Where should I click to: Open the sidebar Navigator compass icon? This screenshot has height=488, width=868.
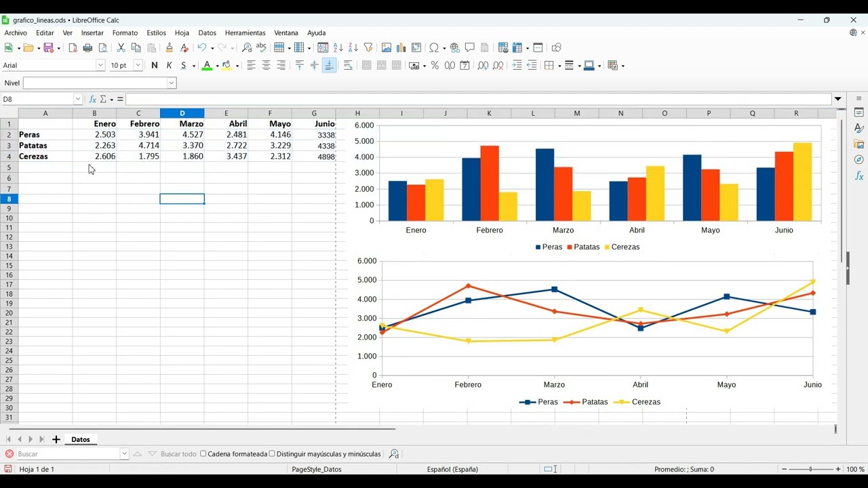click(x=859, y=160)
